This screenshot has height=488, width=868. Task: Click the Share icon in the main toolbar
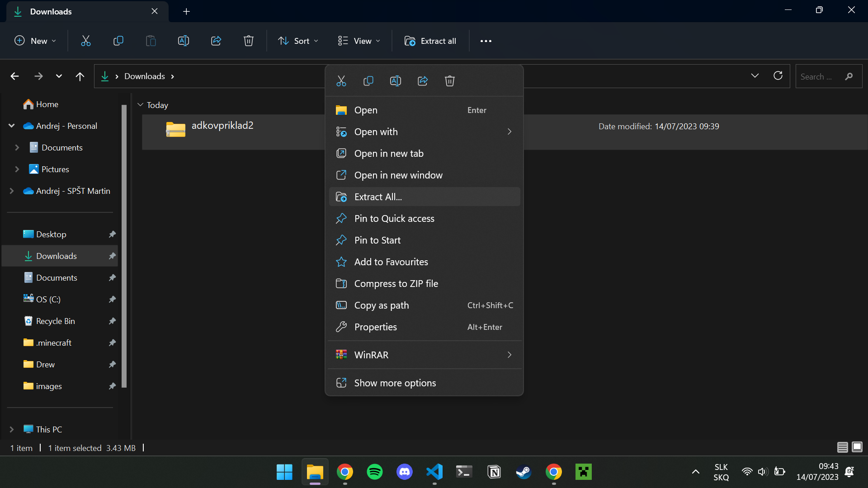click(216, 41)
